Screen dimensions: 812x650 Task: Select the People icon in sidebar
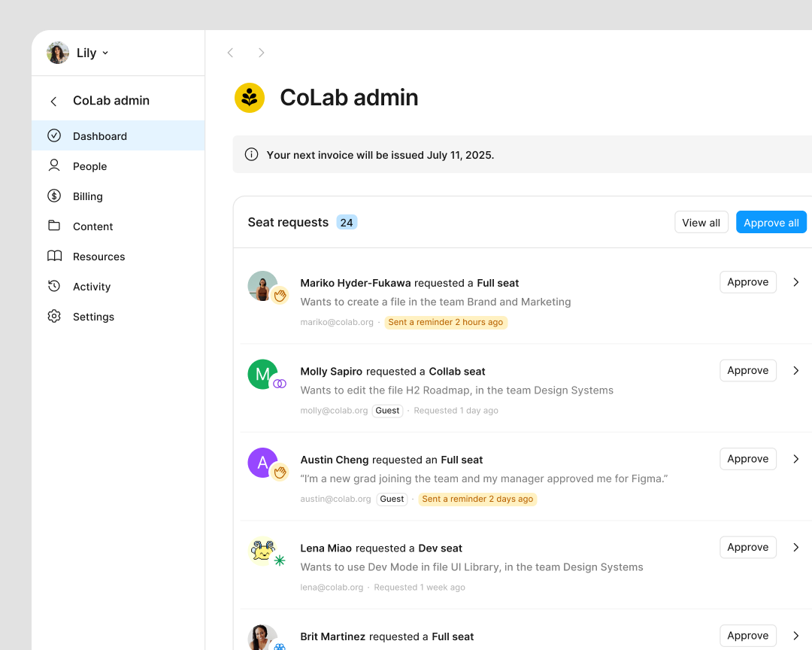tap(53, 166)
